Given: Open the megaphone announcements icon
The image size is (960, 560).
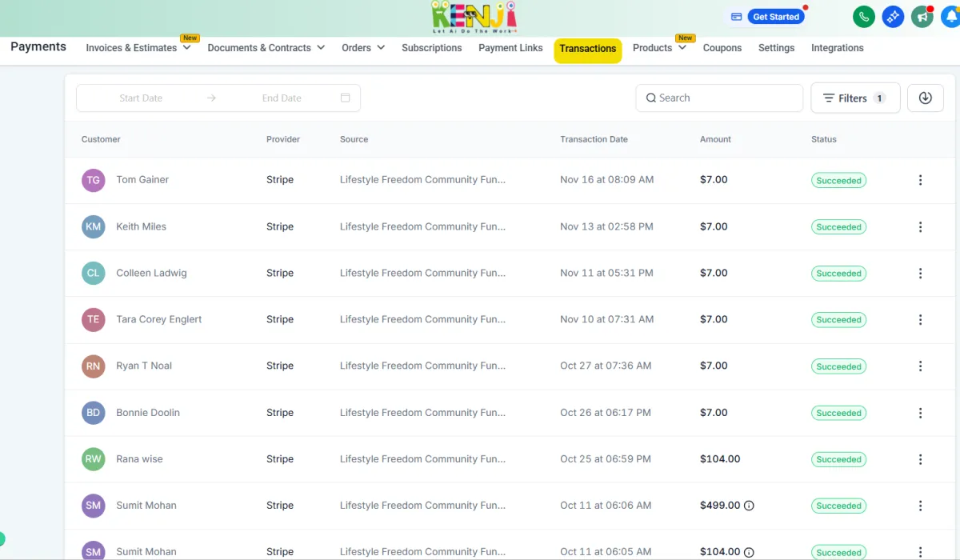Looking at the screenshot, I should [922, 16].
